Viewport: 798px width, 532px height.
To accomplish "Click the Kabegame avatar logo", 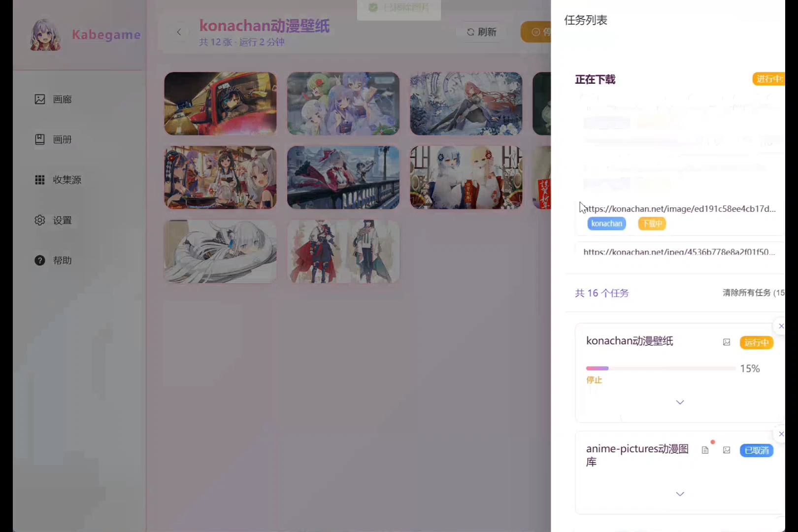I will [45, 34].
